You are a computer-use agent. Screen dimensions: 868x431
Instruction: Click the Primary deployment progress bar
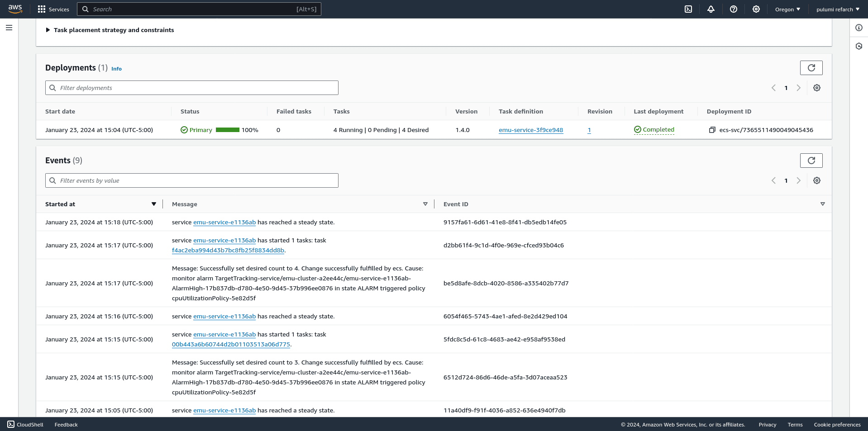pos(227,130)
